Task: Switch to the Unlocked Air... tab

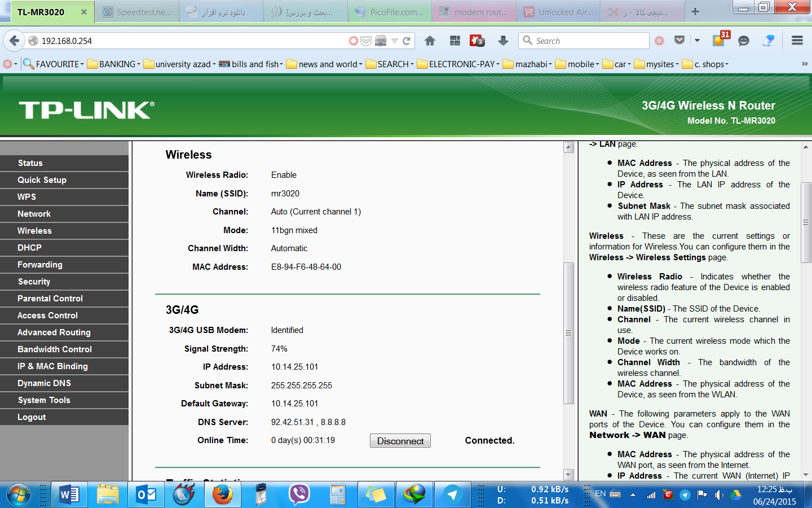Action: 558,12
